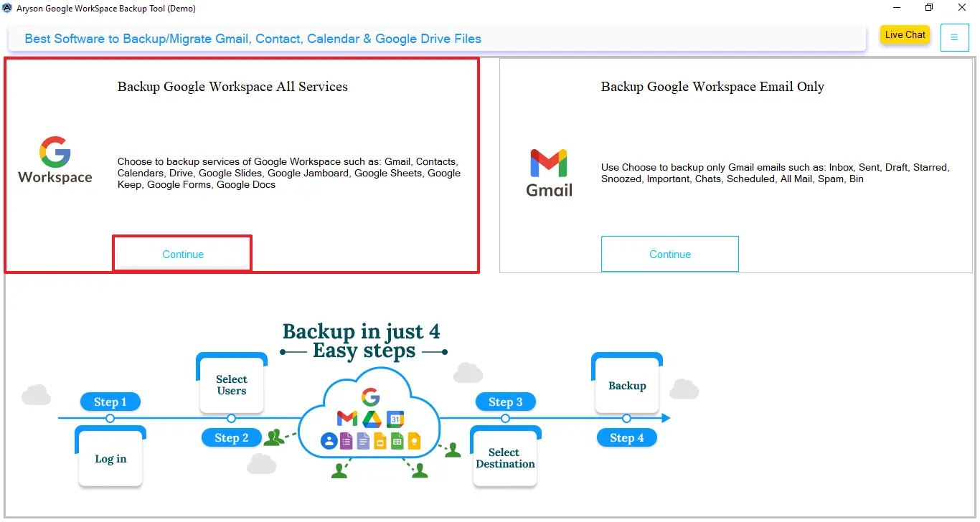This screenshot has height=522, width=980.
Task: Open the hamburger menu
Action: [955, 37]
